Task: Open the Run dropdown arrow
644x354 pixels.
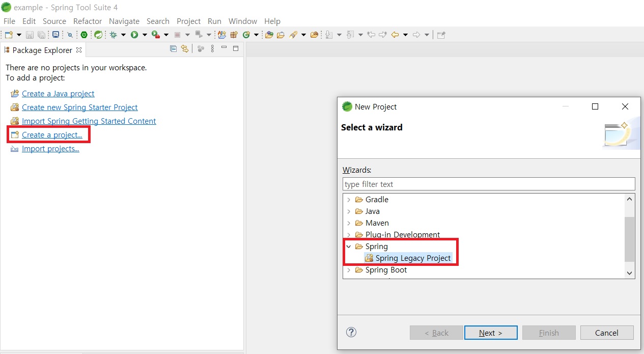Action: click(145, 35)
